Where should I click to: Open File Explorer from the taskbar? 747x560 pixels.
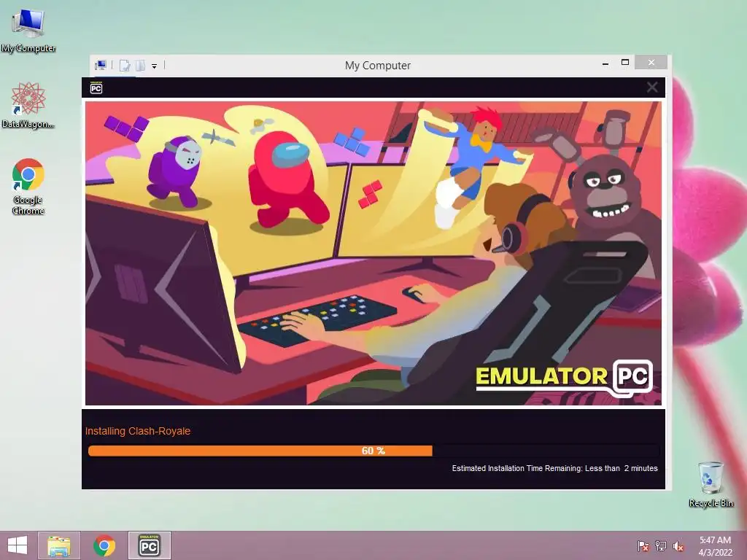tap(59, 545)
